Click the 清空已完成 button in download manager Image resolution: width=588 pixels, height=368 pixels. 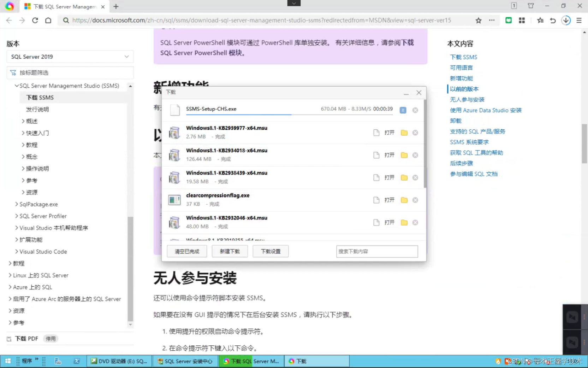tap(186, 251)
